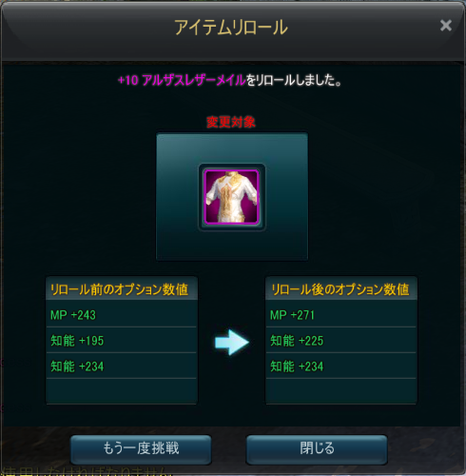Click the 閉じる close button
Viewport: 466px width, 476px height.
[x=317, y=448]
